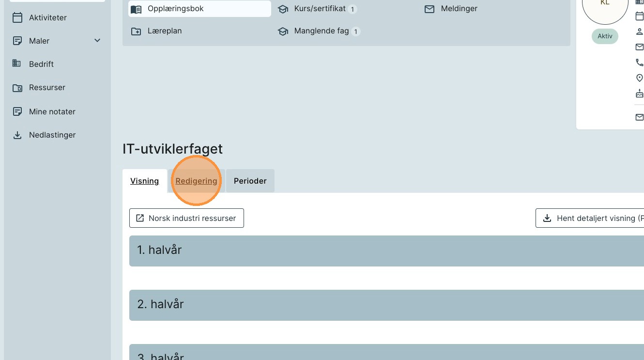Click the Aktiv status badge
This screenshot has width=644, height=360.
605,36
